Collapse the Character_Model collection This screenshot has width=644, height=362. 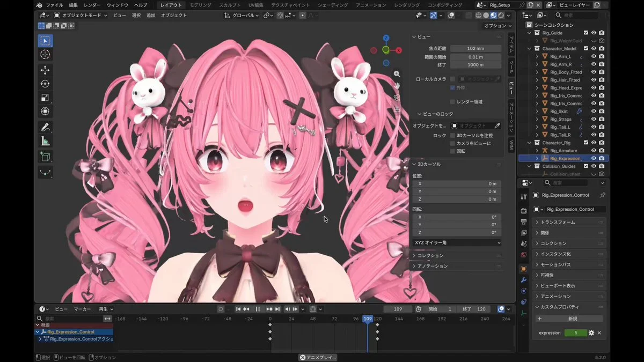[529, 48]
